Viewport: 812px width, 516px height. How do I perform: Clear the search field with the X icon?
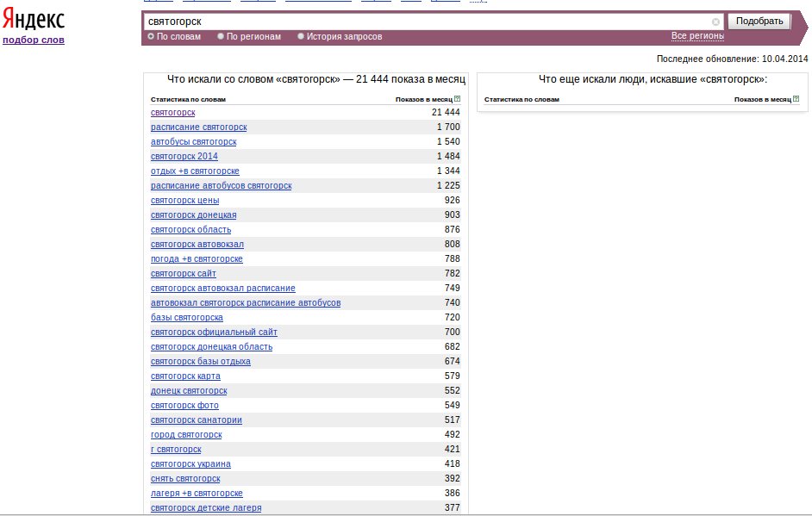click(x=715, y=22)
